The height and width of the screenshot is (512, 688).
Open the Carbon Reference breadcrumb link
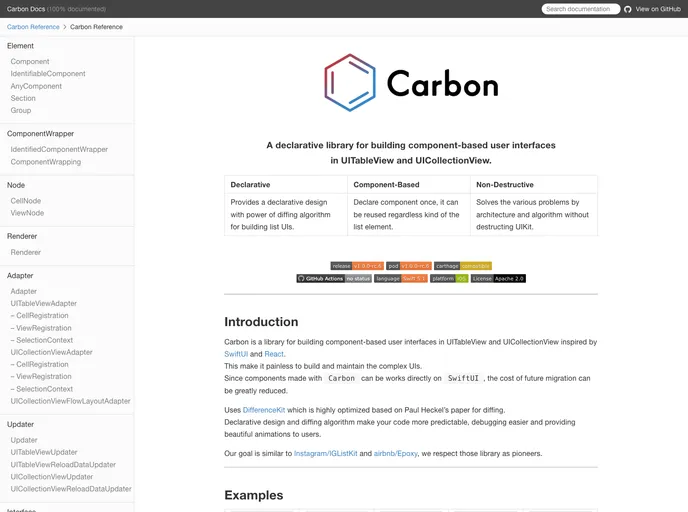coord(33,27)
